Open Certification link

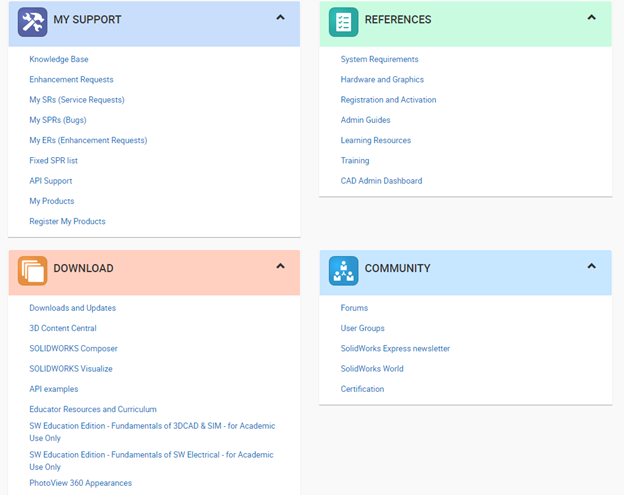pos(362,389)
